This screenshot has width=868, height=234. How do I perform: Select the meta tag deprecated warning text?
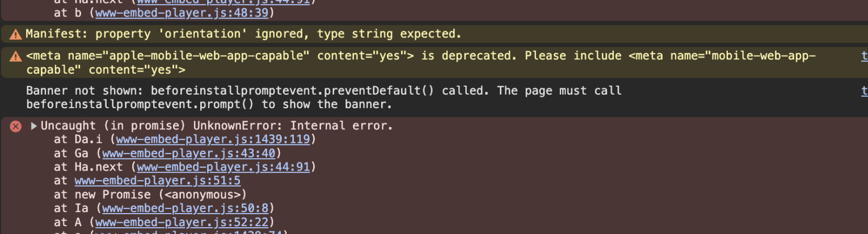point(421,63)
